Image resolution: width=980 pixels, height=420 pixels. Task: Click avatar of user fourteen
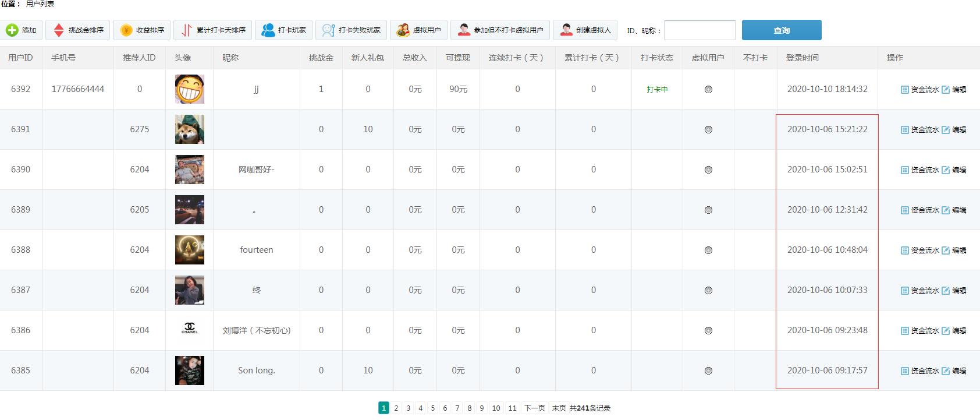coord(190,250)
